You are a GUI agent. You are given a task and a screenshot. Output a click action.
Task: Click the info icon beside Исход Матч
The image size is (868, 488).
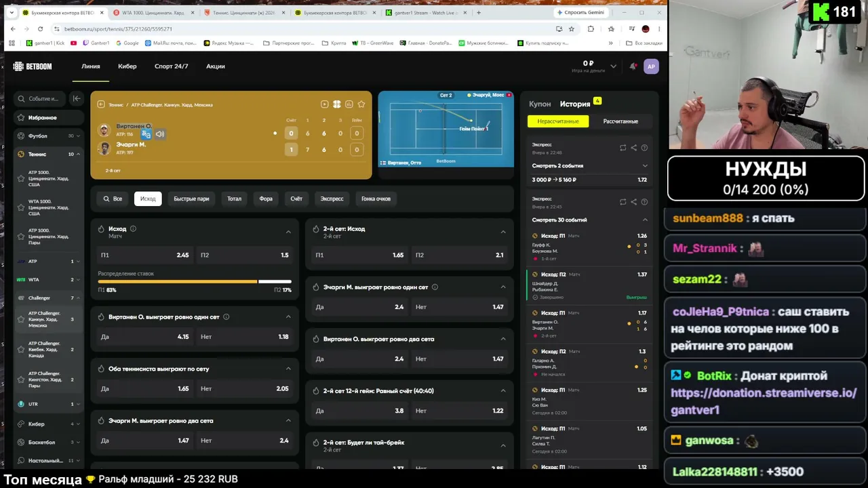[x=133, y=229]
